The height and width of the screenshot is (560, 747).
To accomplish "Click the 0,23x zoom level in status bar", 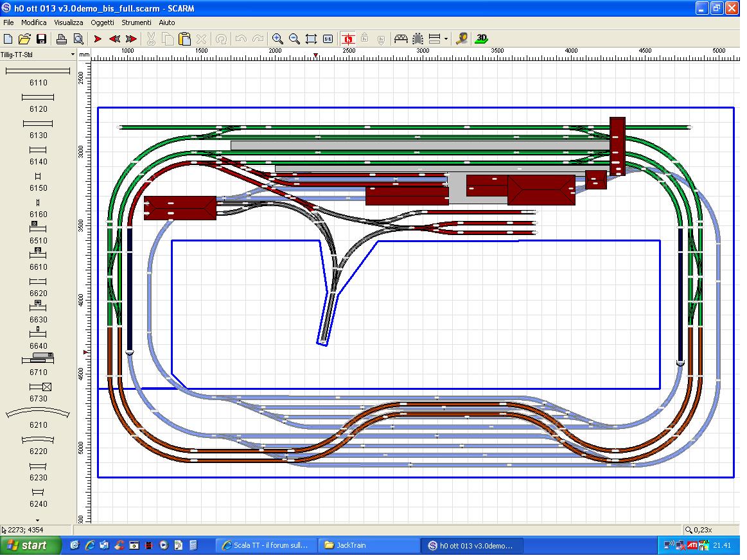I will (698, 530).
